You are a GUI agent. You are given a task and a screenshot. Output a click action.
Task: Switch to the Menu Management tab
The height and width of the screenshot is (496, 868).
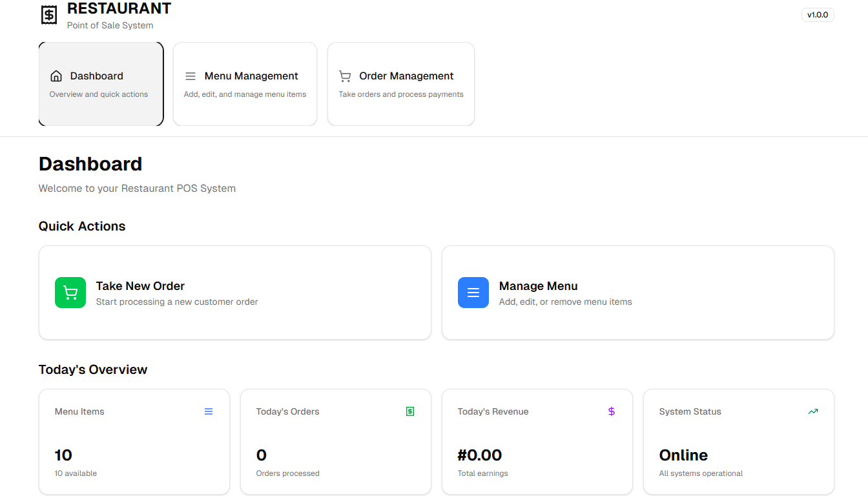click(x=245, y=84)
